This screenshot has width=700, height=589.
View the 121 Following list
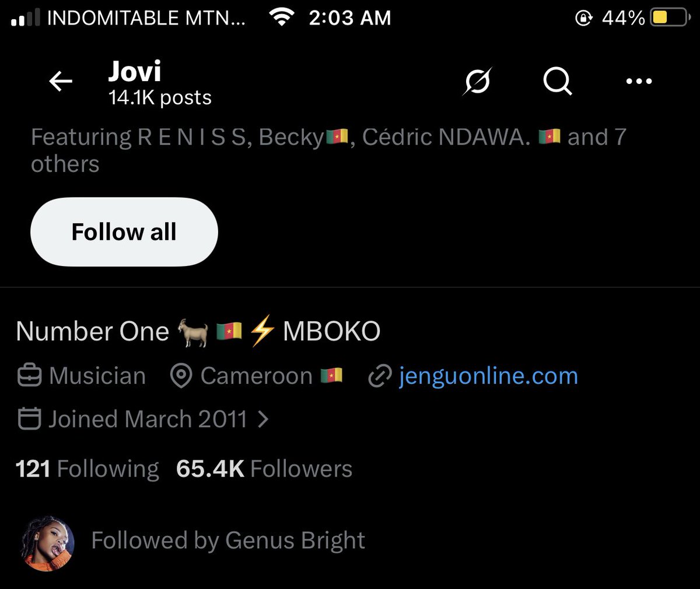(87, 469)
